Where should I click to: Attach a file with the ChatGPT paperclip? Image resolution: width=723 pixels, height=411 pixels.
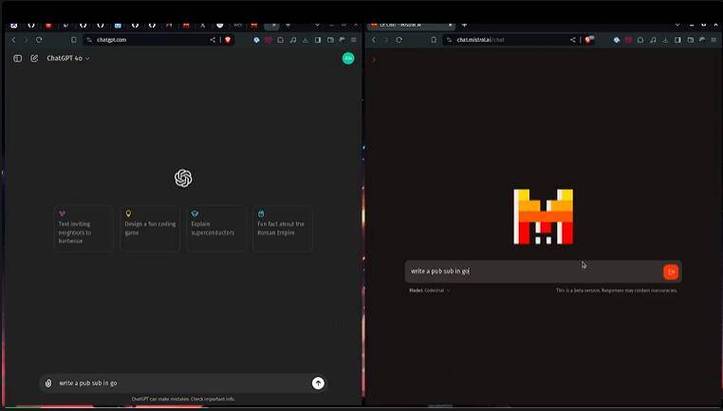48,383
